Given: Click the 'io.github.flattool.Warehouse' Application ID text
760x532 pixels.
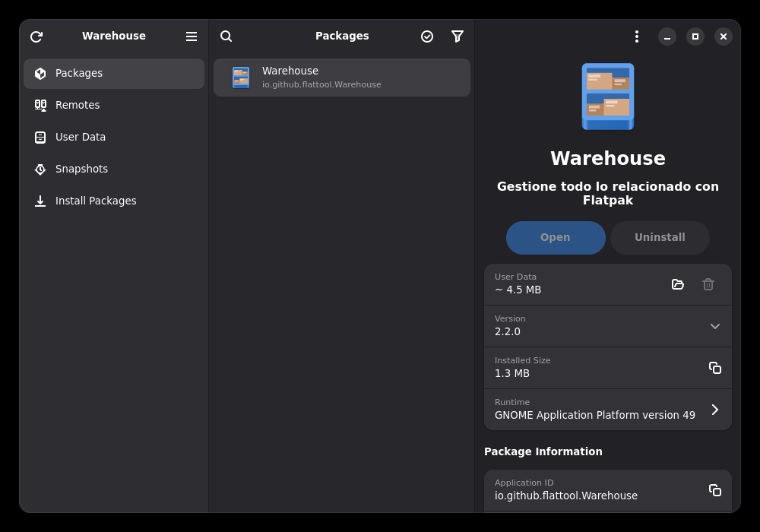Looking at the screenshot, I should click(x=566, y=496).
